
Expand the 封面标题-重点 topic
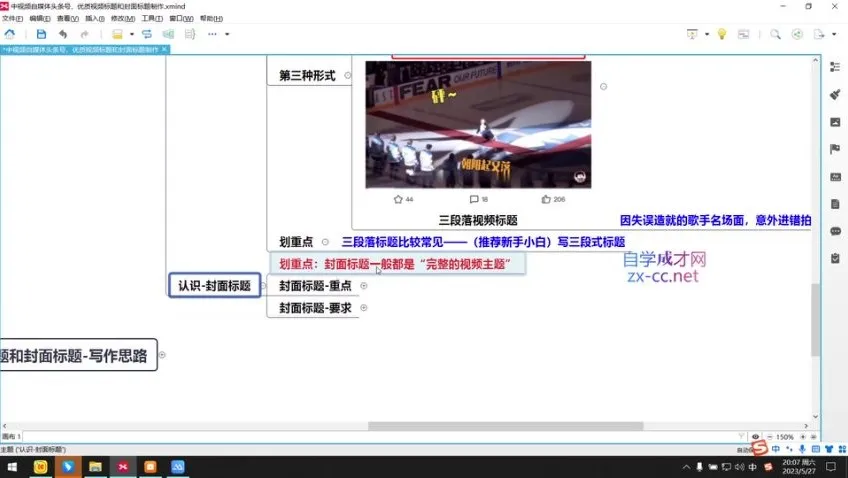pyautogui.click(x=364, y=286)
